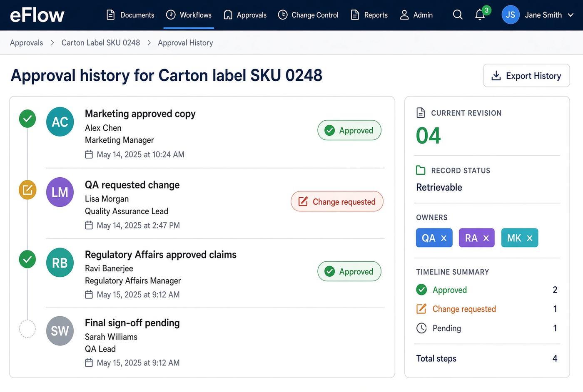
Task: Click the Retrievable record status value
Action: point(439,187)
